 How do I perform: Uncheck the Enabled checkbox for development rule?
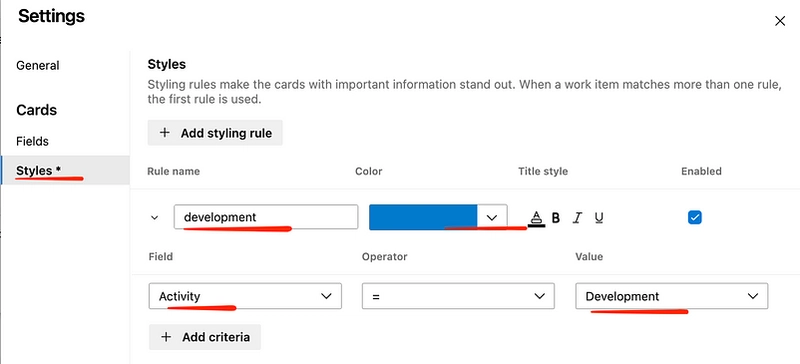click(x=694, y=217)
